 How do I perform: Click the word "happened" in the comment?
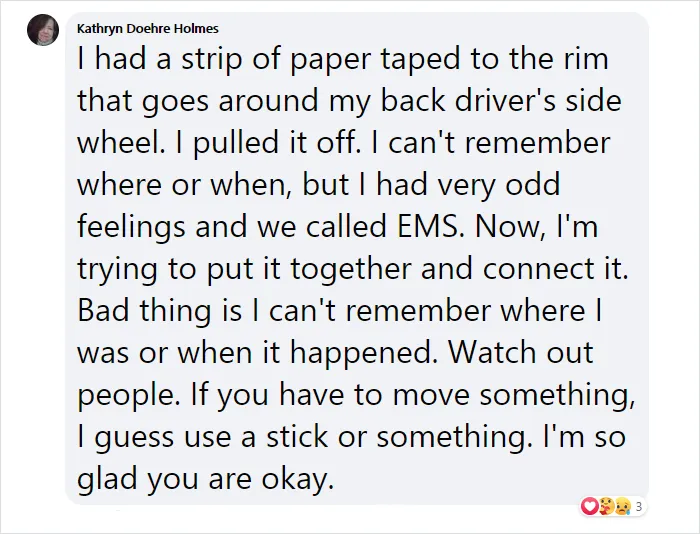point(365,354)
